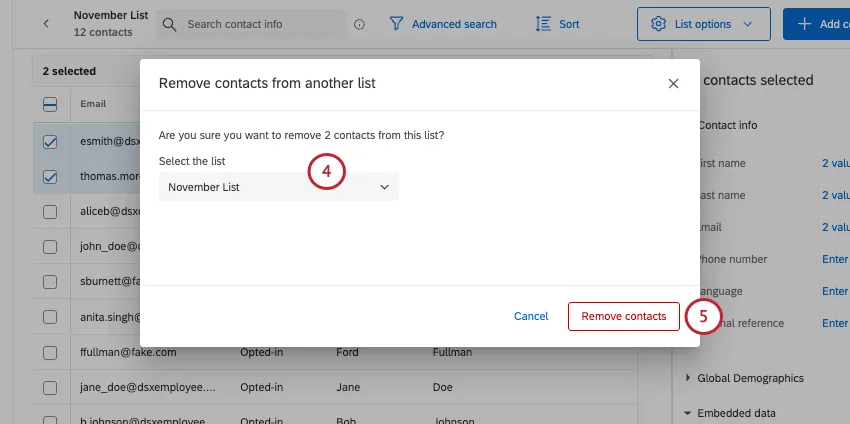850x424 pixels.
Task: Check the ffullman@fake.com row checkbox
Action: 50,352
